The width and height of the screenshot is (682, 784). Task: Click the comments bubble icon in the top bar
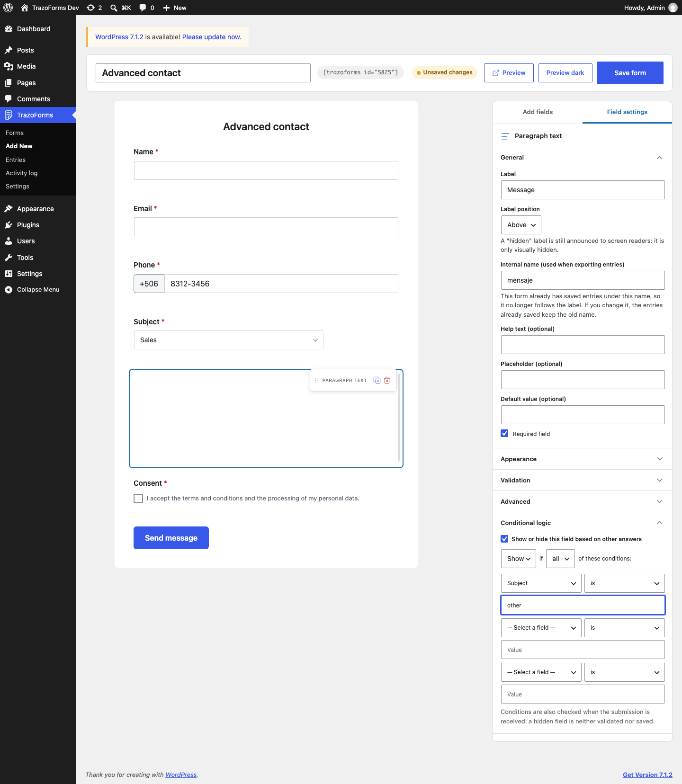click(x=143, y=8)
